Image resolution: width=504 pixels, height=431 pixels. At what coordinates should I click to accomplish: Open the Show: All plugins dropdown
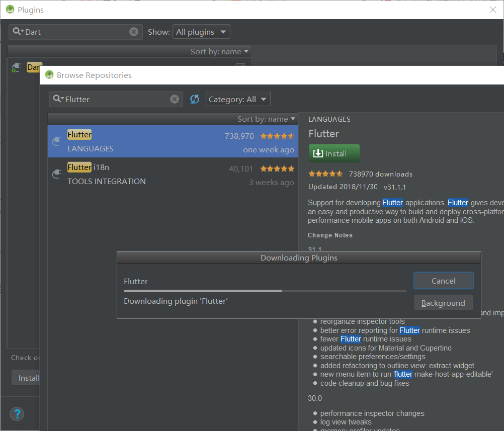pos(201,32)
